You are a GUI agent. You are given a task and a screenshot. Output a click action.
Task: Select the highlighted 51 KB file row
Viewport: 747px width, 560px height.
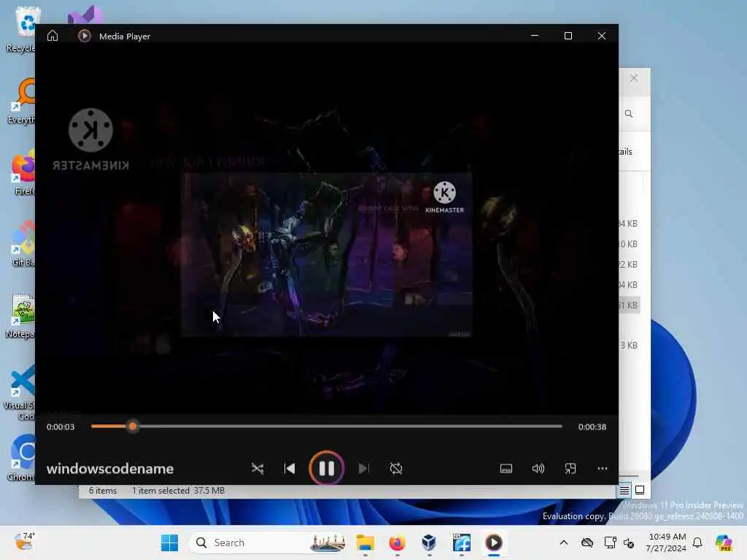(629, 306)
